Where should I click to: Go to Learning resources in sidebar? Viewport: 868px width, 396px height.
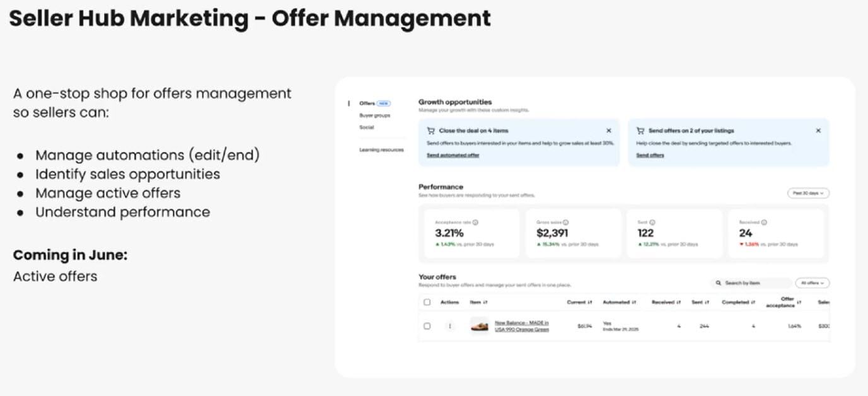pos(381,150)
